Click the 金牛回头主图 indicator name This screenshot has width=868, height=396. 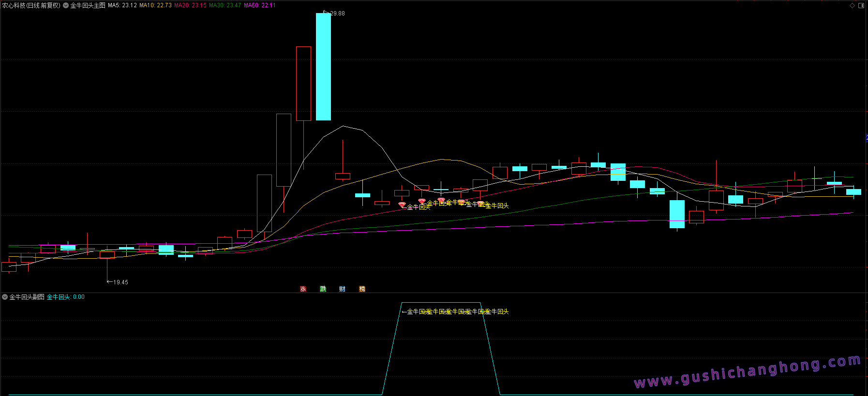(88, 5)
